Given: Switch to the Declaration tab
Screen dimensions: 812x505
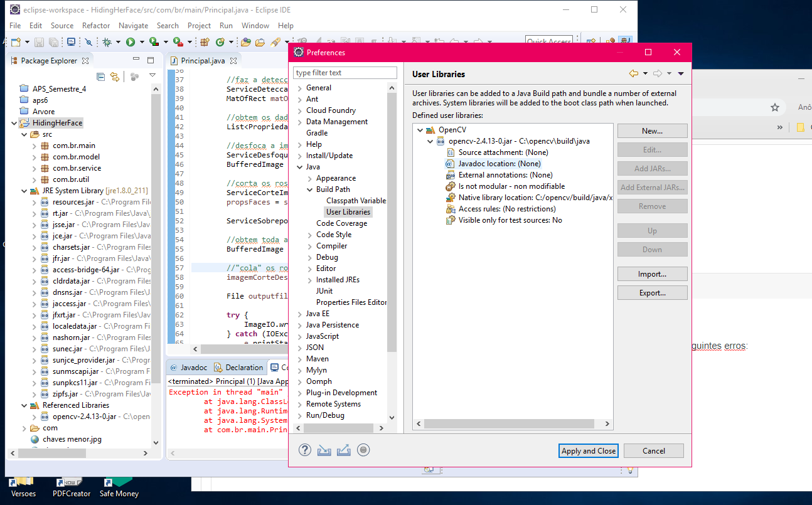Looking at the screenshot, I should point(238,368).
